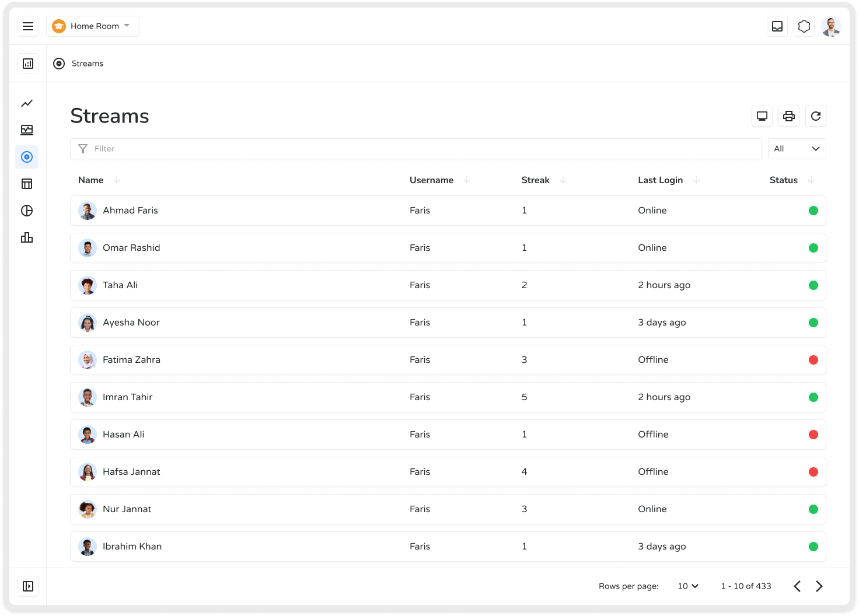This screenshot has width=859, height=616.
Task: Select the table view icon in sidebar
Action: pyautogui.click(x=27, y=184)
